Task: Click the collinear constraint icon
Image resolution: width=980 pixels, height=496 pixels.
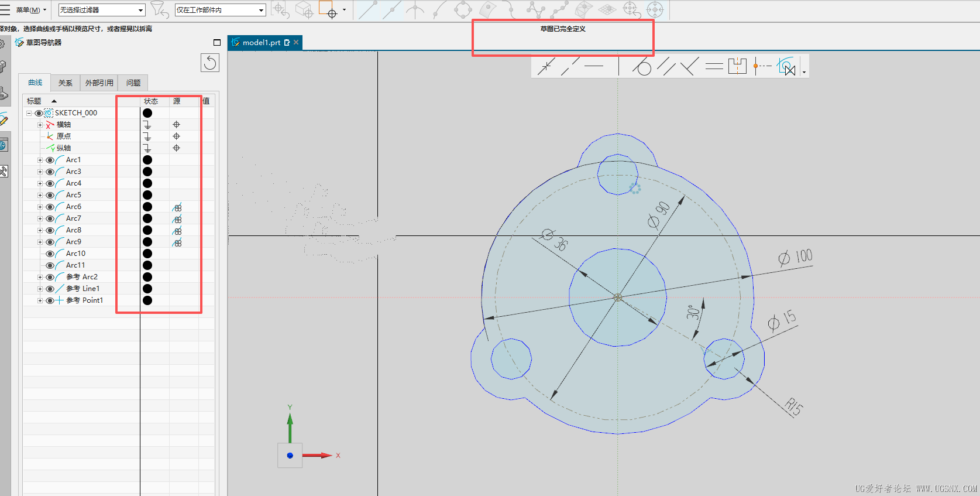Action: point(570,66)
